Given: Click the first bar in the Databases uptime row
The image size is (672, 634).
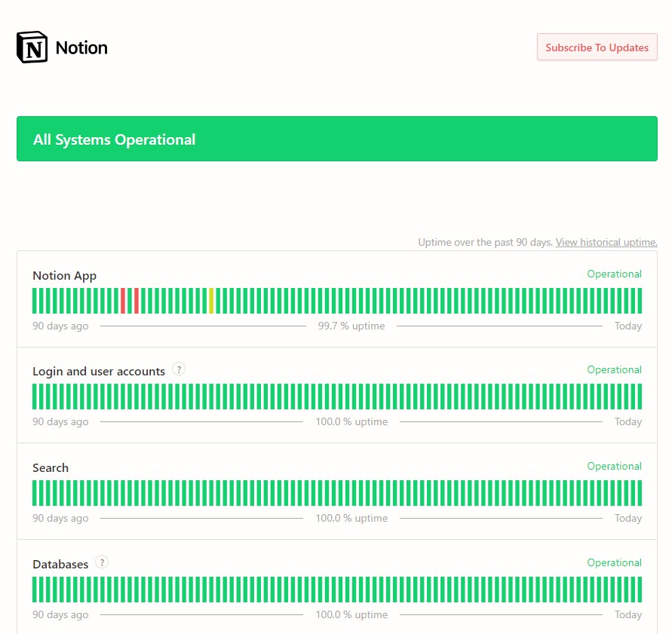Looking at the screenshot, I should 35,590.
